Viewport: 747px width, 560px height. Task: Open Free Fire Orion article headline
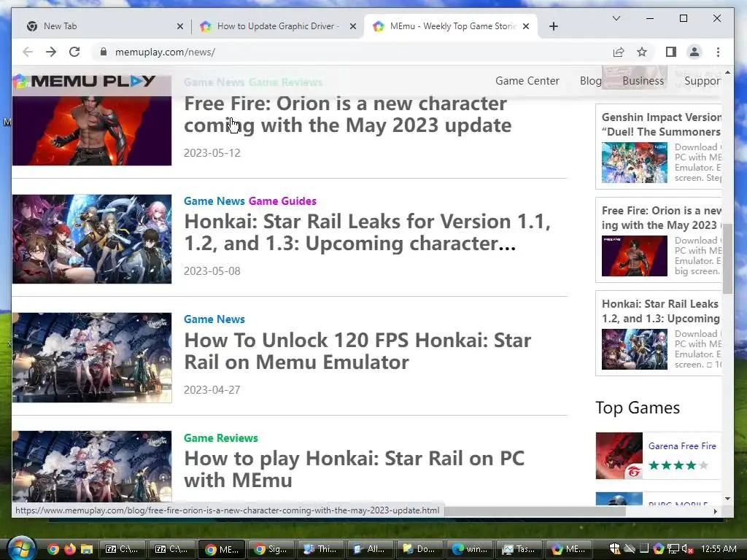[x=348, y=114]
